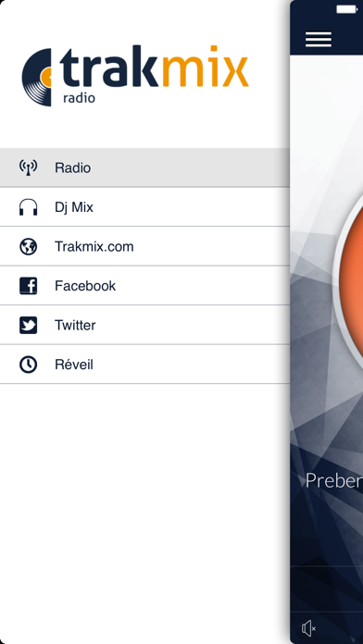Click the Trakmix.com globe icon
Image resolution: width=363 pixels, height=644 pixels.
(29, 246)
